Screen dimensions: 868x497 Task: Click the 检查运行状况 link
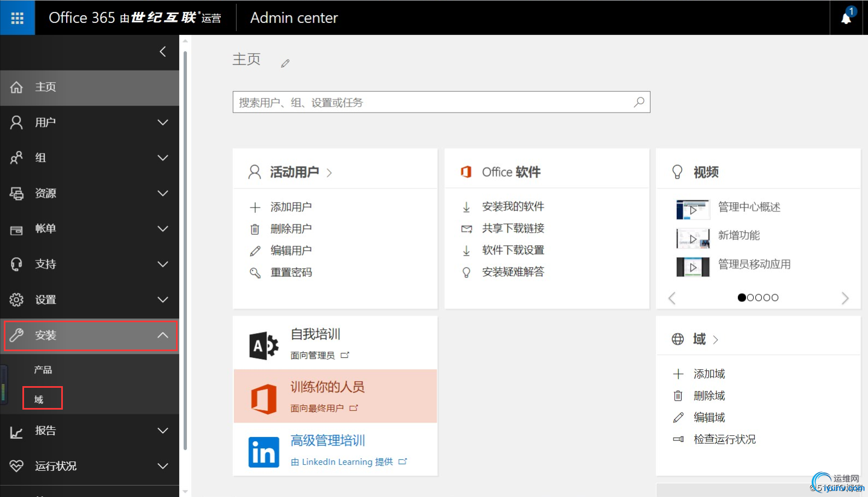[725, 440]
